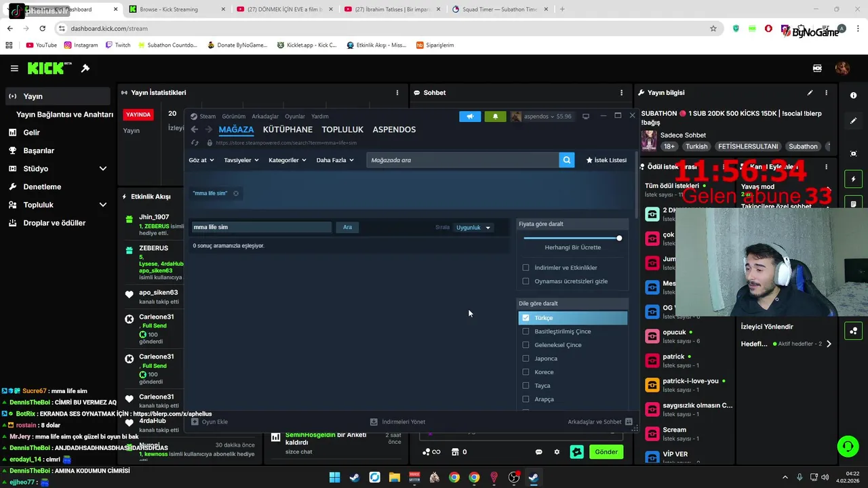This screenshot has width=868, height=488.
Task: Click the Steam store search magnifier button
Action: 567,160
